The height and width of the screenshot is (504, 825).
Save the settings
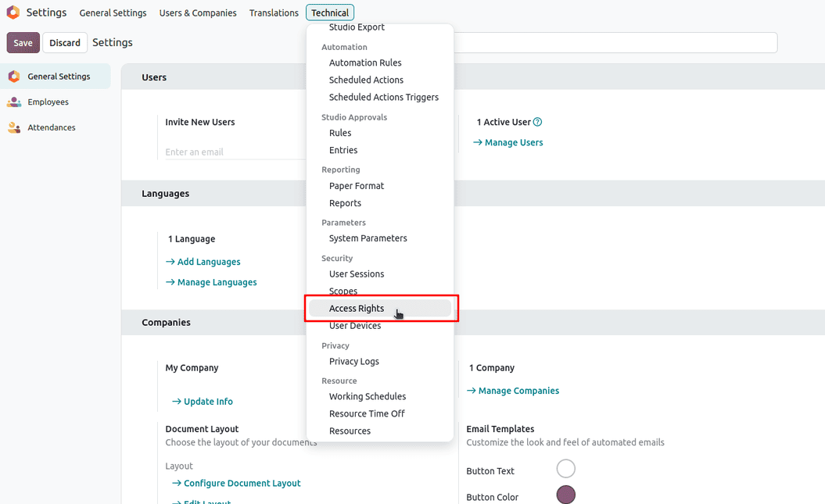tap(23, 42)
